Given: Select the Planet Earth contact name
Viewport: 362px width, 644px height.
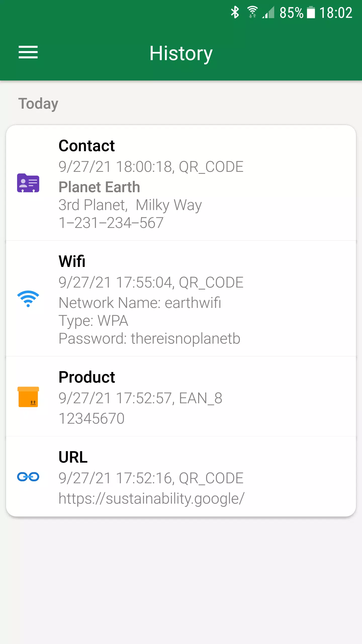Looking at the screenshot, I should (x=99, y=187).
